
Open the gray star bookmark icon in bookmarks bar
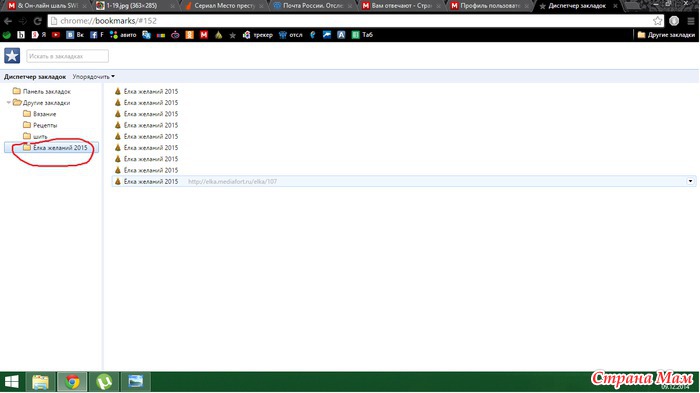pos(233,35)
